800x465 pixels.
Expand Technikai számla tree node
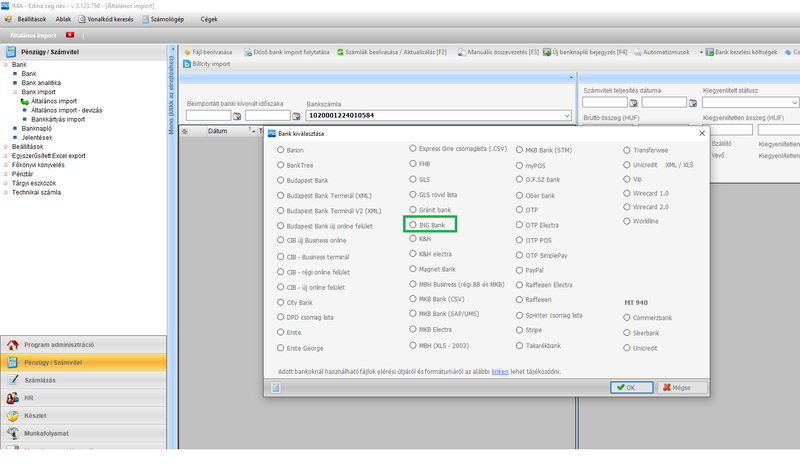(x=6, y=193)
